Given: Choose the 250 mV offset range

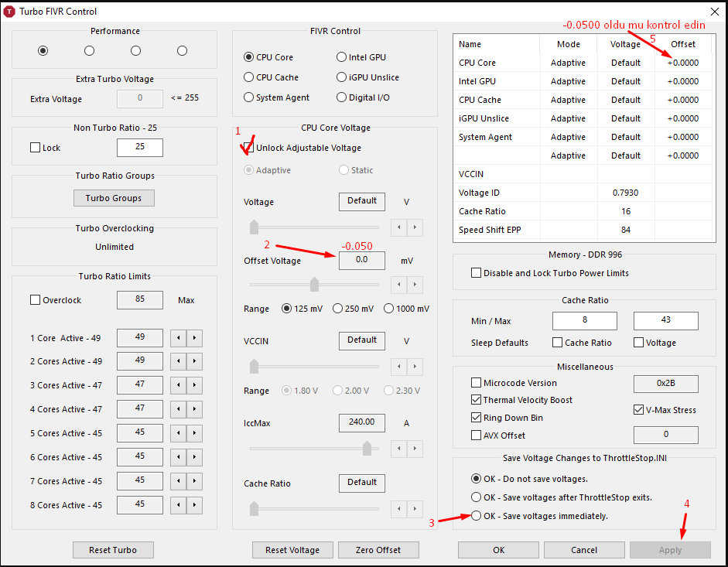Looking at the screenshot, I should [337, 309].
